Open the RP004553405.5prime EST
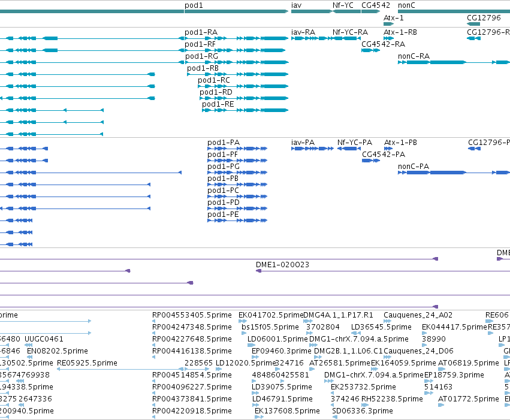 coord(192,315)
